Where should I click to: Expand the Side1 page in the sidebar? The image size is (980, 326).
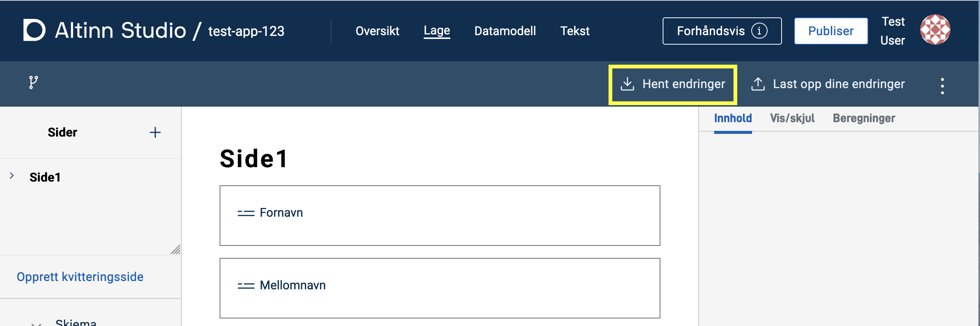point(11,175)
